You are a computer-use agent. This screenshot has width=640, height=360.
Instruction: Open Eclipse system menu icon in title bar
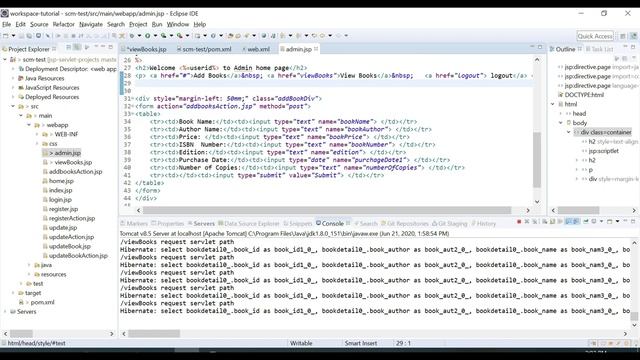coord(5,13)
